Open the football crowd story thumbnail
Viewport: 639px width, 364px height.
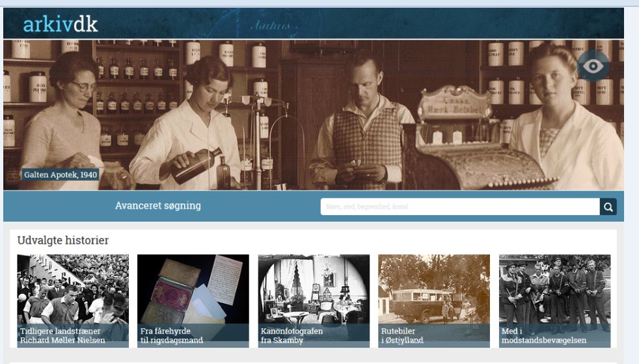(73, 289)
